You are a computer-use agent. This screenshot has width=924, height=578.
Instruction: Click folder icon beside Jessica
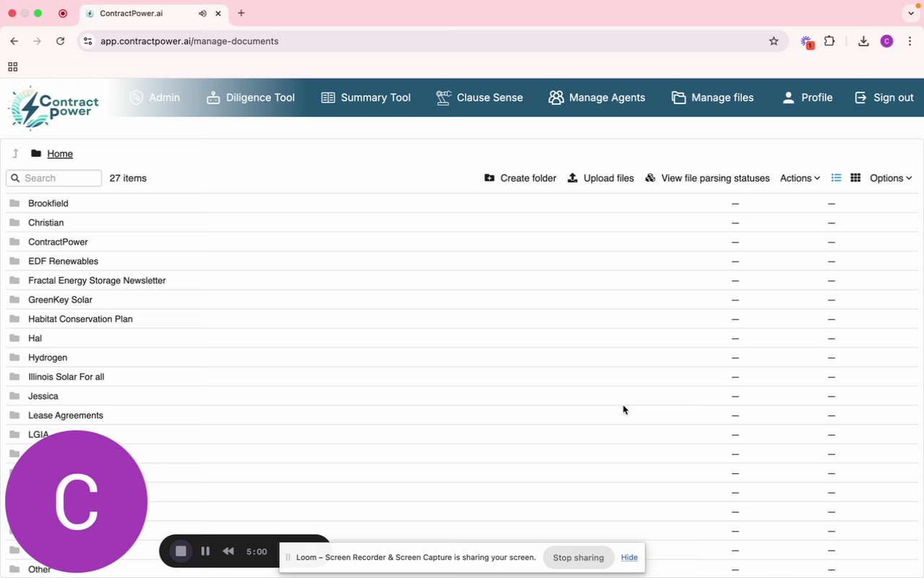(x=14, y=395)
